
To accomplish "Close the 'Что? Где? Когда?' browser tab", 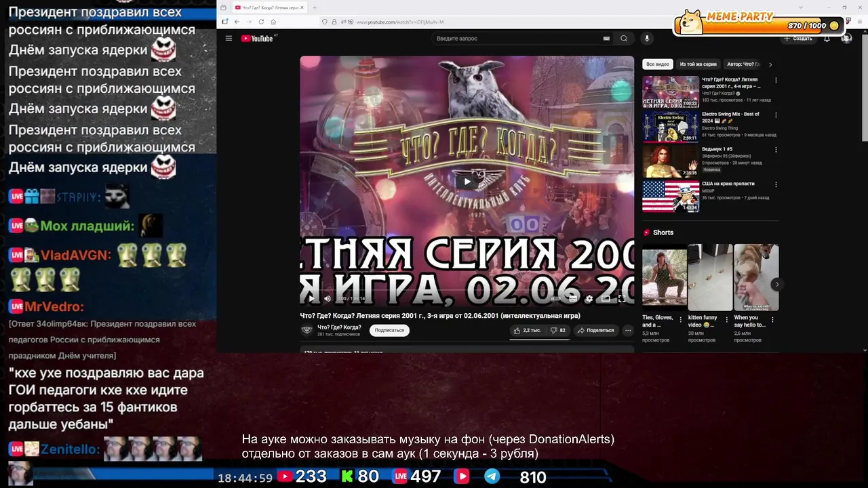I will (x=302, y=7).
